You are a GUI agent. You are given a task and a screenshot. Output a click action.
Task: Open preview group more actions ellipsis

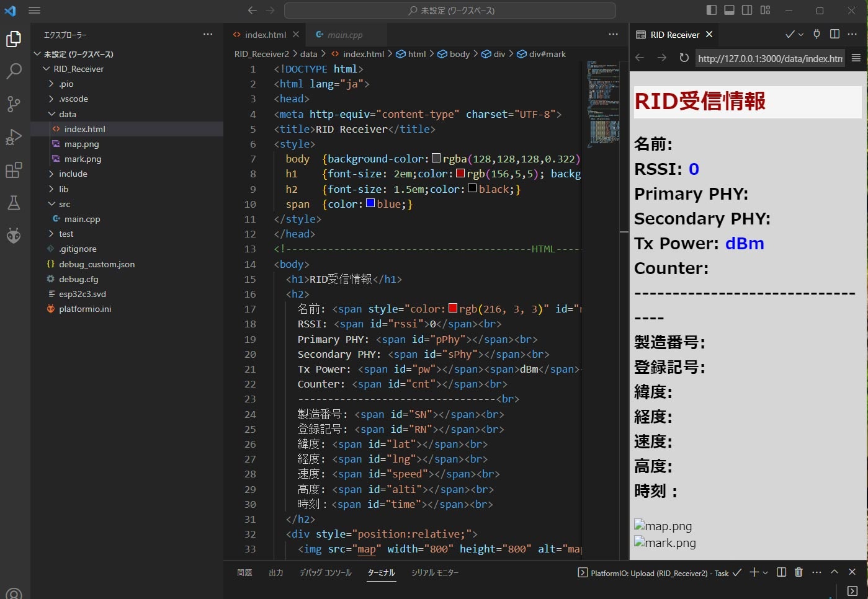coord(852,34)
